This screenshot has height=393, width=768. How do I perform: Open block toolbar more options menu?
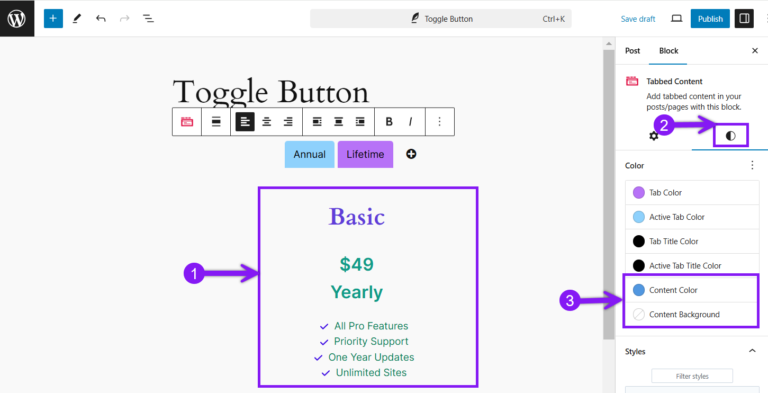439,122
